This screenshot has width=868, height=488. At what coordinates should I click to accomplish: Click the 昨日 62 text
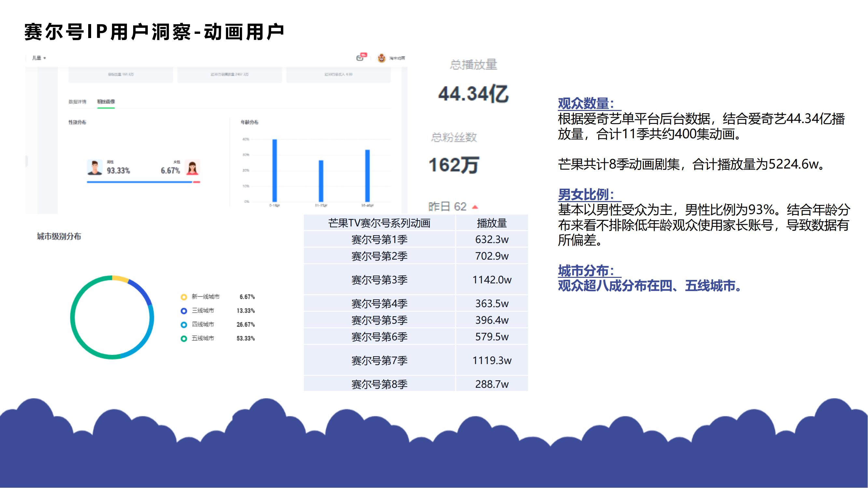click(x=448, y=207)
